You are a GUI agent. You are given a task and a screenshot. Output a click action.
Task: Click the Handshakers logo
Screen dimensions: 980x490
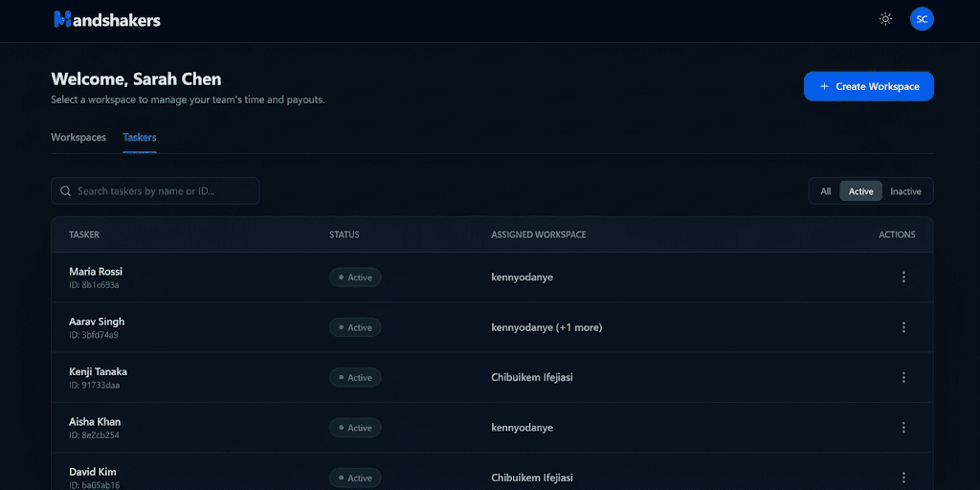pos(107,19)
